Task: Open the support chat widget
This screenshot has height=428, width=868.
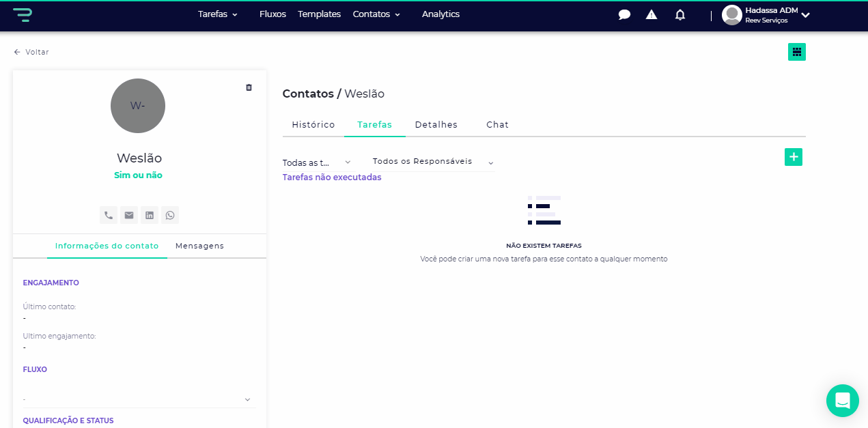Action: tap(842, 401)
